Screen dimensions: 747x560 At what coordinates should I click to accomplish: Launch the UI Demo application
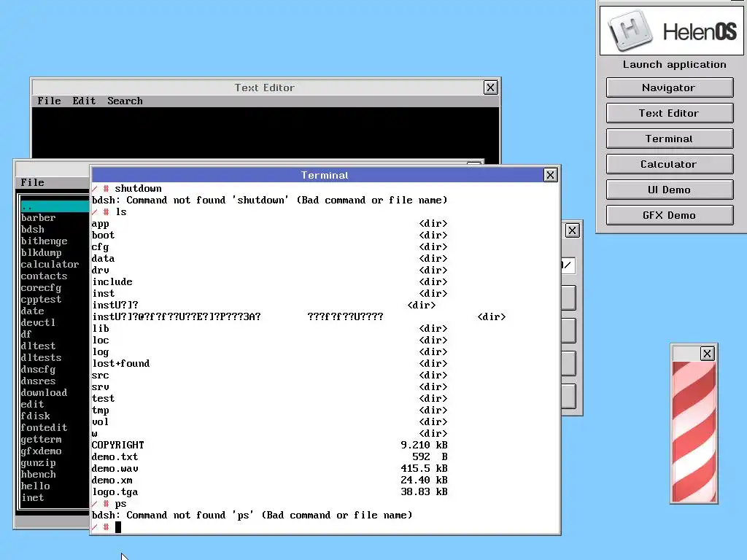tap(670, 190)
